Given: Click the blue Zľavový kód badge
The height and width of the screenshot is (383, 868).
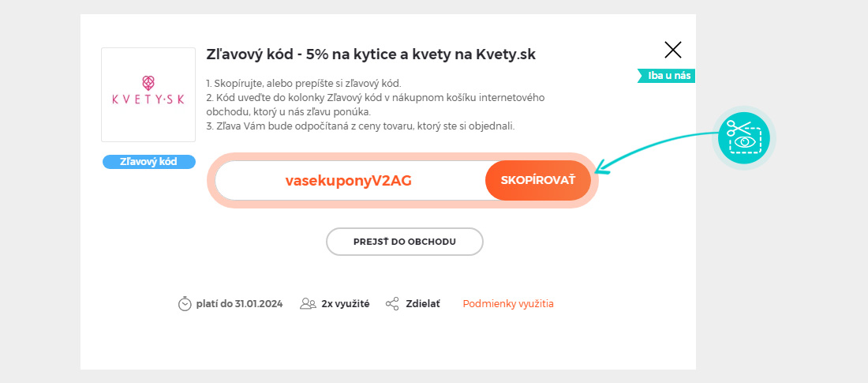Looking at the screenshot, I should click(149, 162).
